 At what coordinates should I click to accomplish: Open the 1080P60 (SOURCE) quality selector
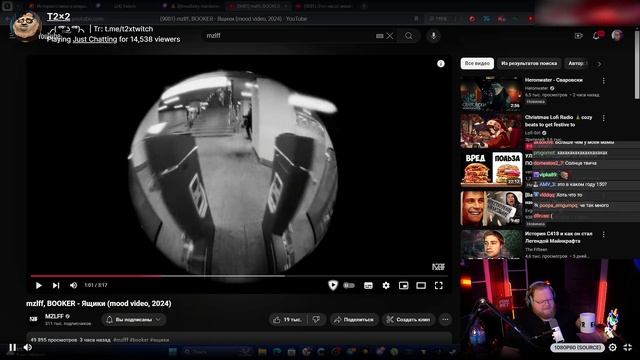[577, 347]
